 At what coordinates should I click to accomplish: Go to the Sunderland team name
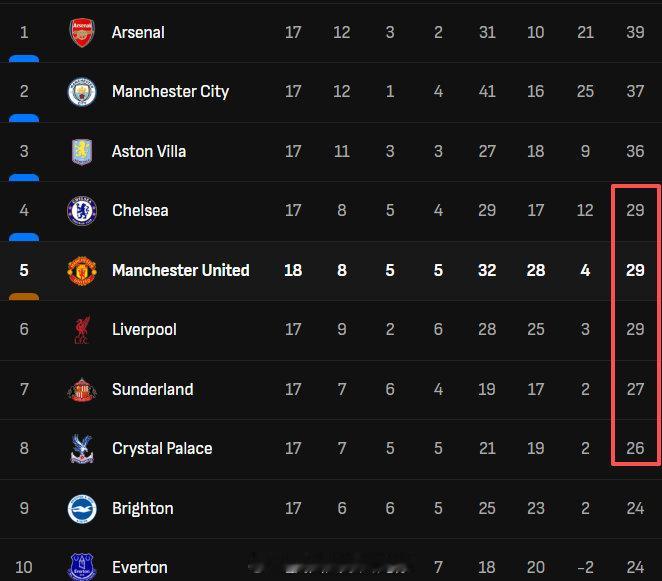tap(152, 389)
